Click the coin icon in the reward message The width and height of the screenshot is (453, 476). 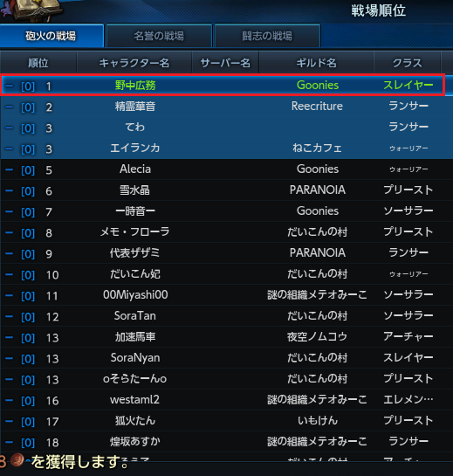17,460
